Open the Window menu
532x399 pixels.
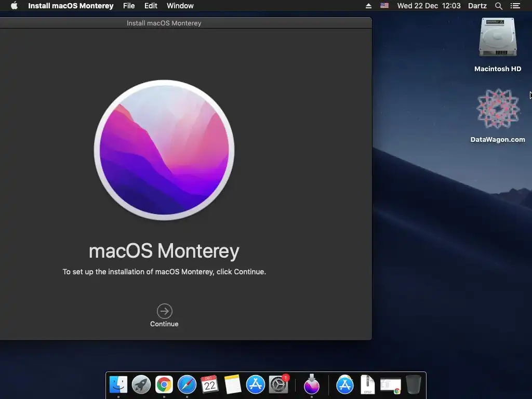(x=180, y=6)
